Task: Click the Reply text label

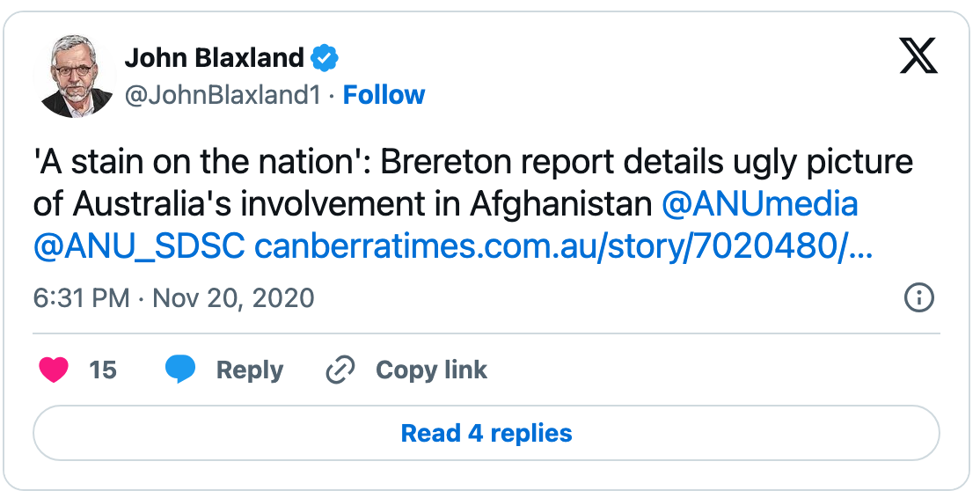Action: pyautogui.click(x=250, y=370)
